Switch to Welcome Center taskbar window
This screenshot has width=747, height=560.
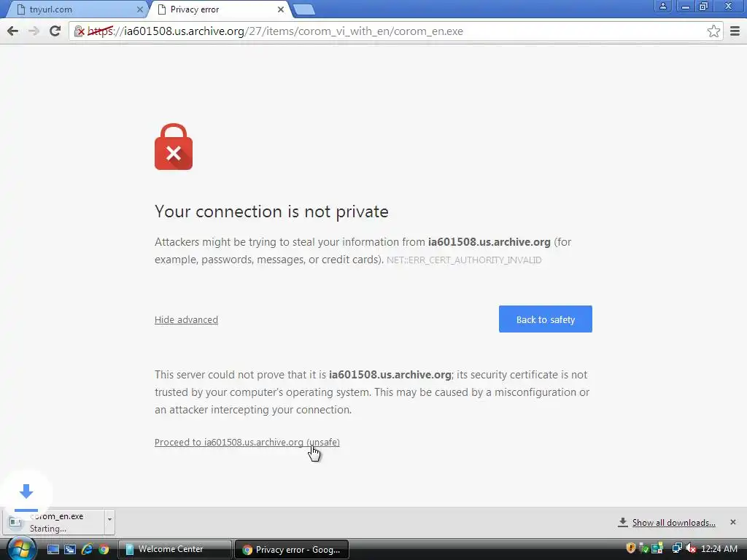[174, 549]
